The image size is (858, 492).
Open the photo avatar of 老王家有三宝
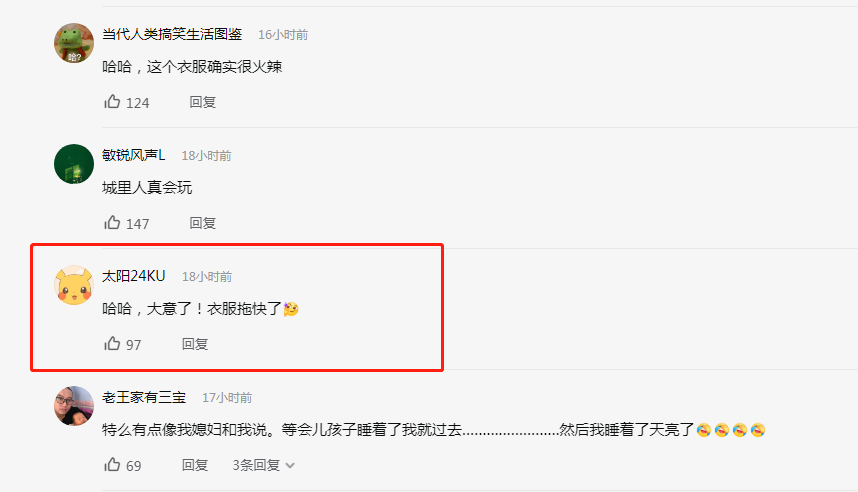(x=74, y=406)
